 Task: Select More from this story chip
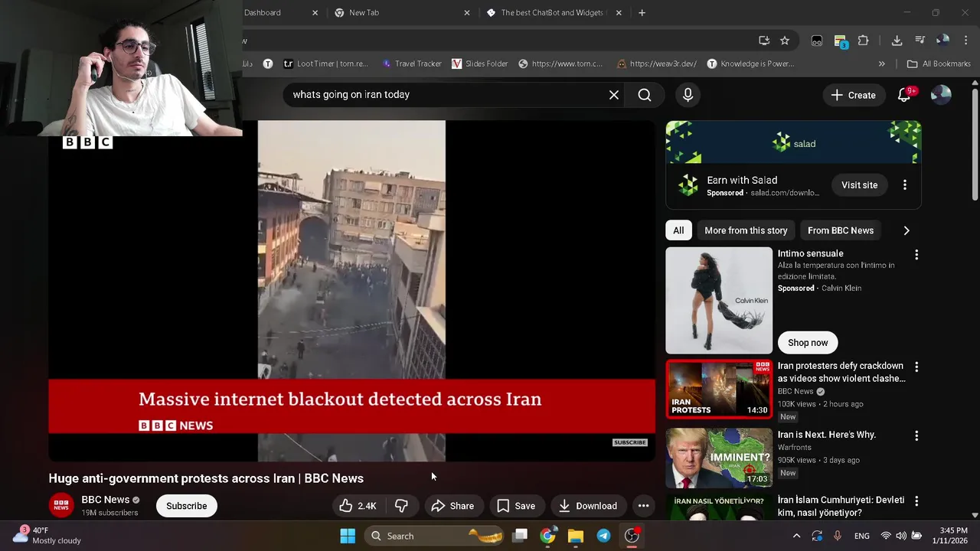pyautogui.click(x=746, y=230)
